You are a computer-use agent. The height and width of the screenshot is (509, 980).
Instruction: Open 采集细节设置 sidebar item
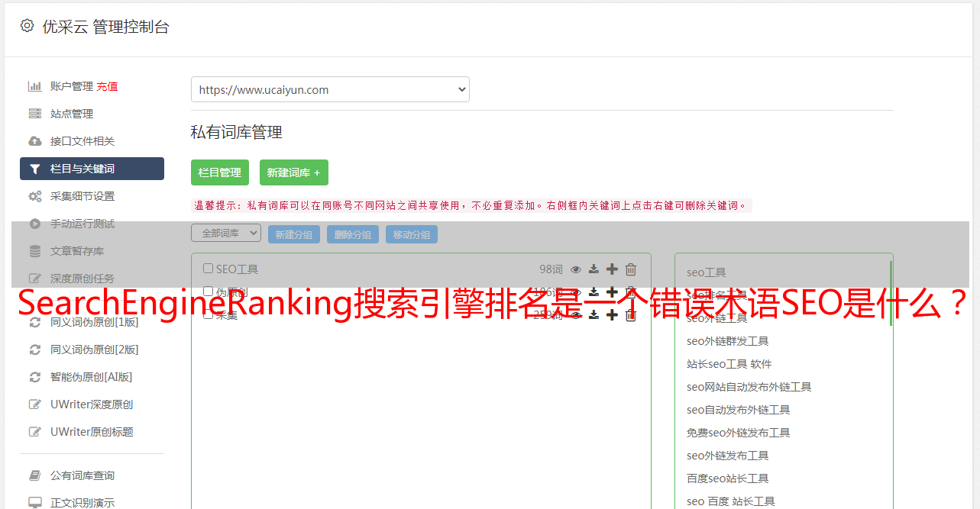(x=82, y=196)
